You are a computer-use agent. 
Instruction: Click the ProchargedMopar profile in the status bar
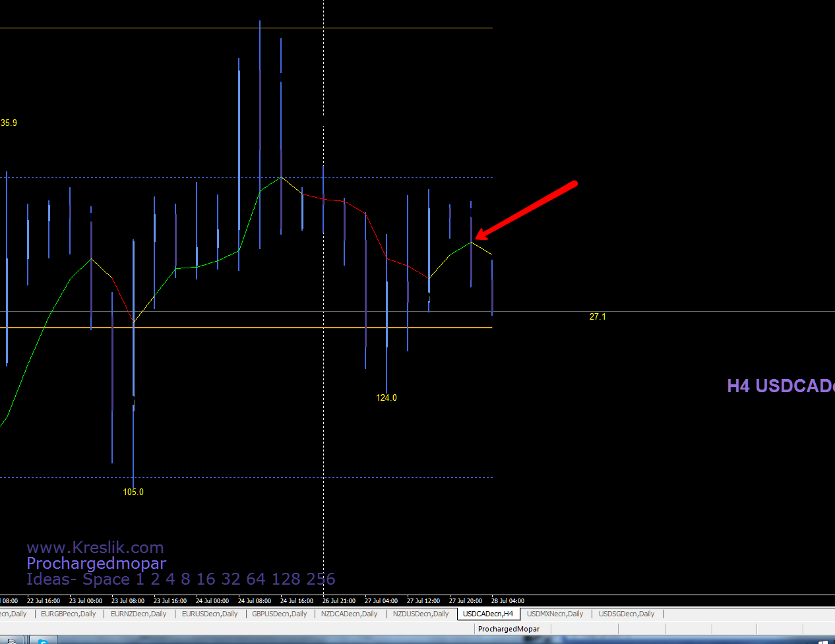[509, 629]
